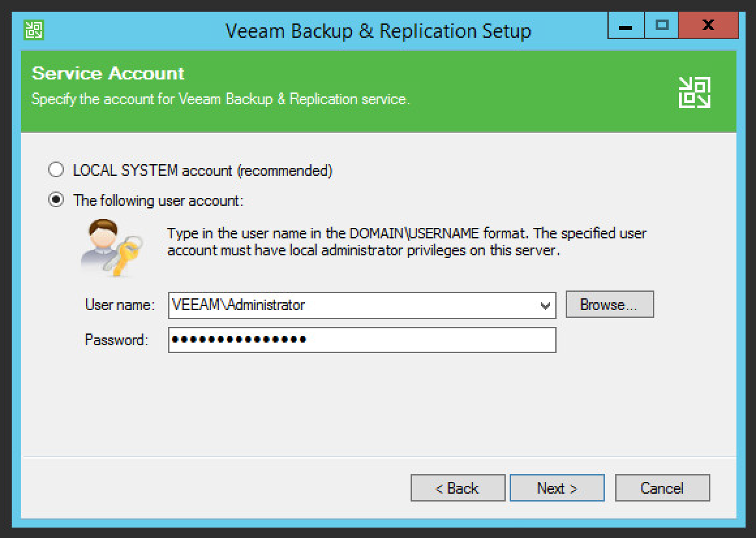Image resolution: width=756 pixels, height=538 pixels.
Task: Click the Veeam logo in the green header
Action: 694,92
